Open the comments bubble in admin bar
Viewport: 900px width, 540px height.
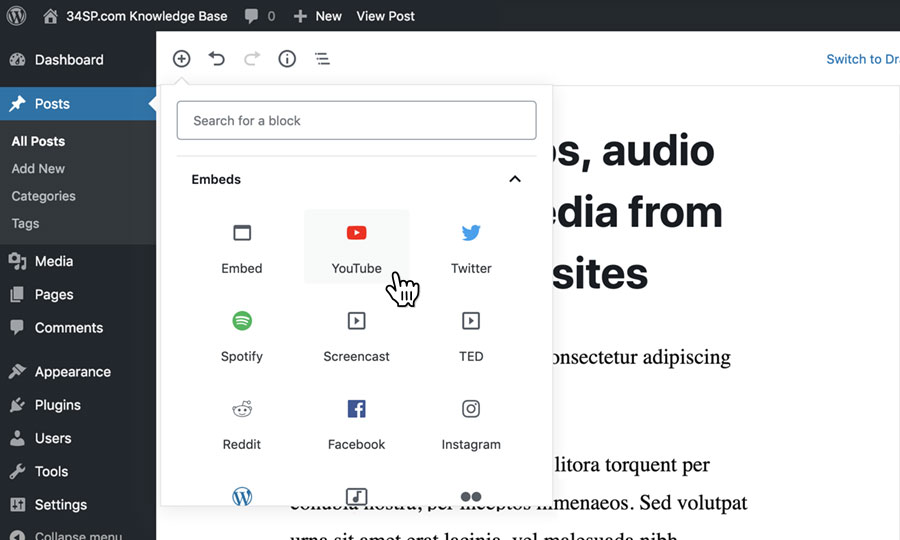(x=259, y=16)
